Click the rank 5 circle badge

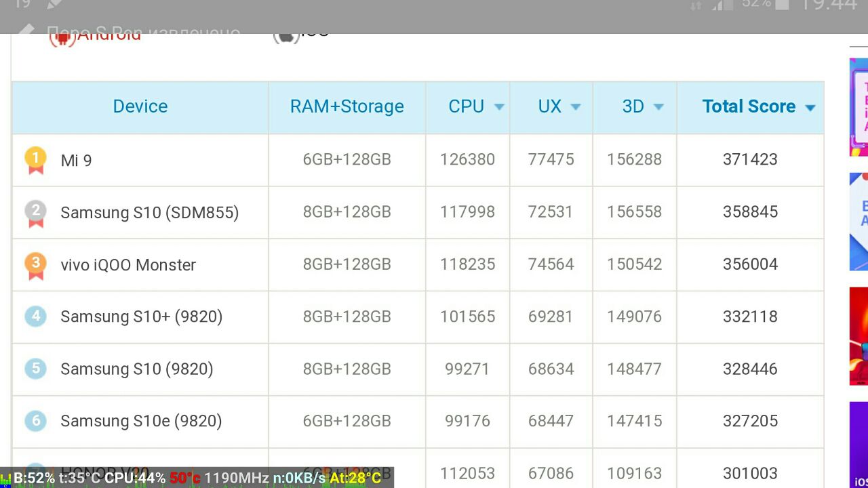click(x=35, y=368)
